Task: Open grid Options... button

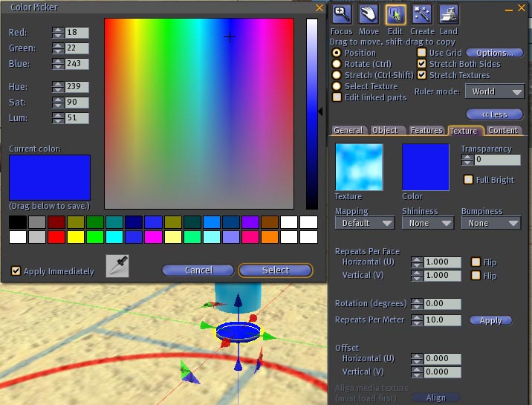Action: coord(495,53)
